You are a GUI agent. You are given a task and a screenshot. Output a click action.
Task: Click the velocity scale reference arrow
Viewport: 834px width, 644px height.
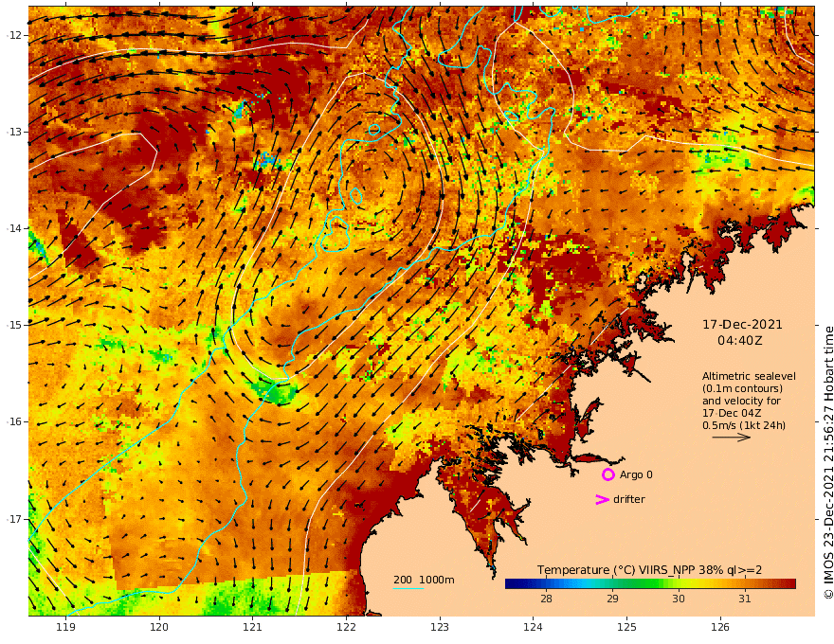tap(732, 438)
